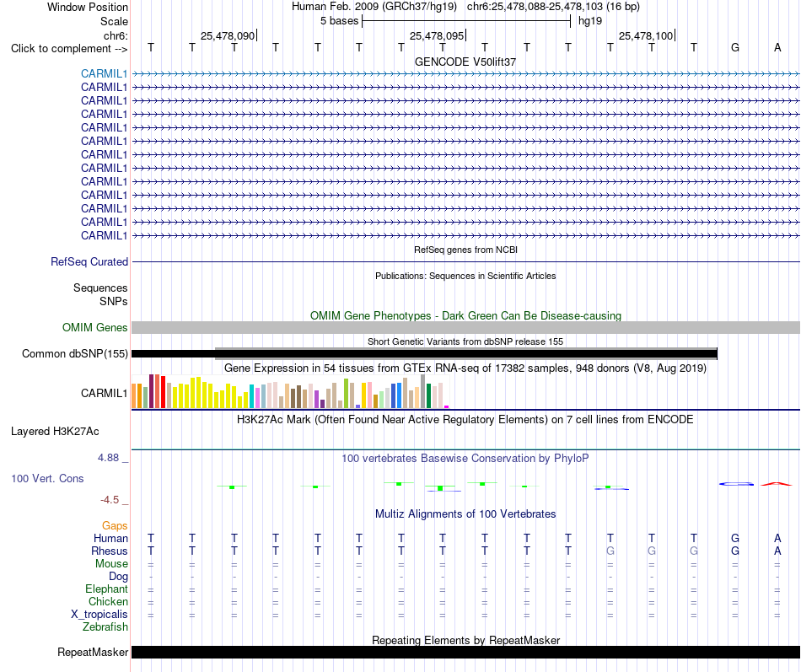Open '100 vertebrates Basewise Conservation by PhyloP' title

click(x=465, y=459)
